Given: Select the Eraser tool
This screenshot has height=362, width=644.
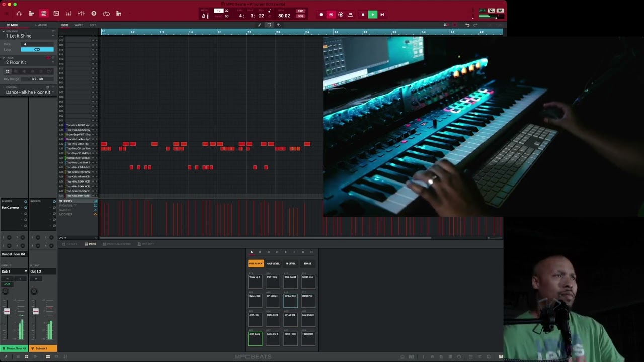Looking at the screenshot, I should (279, 25).
